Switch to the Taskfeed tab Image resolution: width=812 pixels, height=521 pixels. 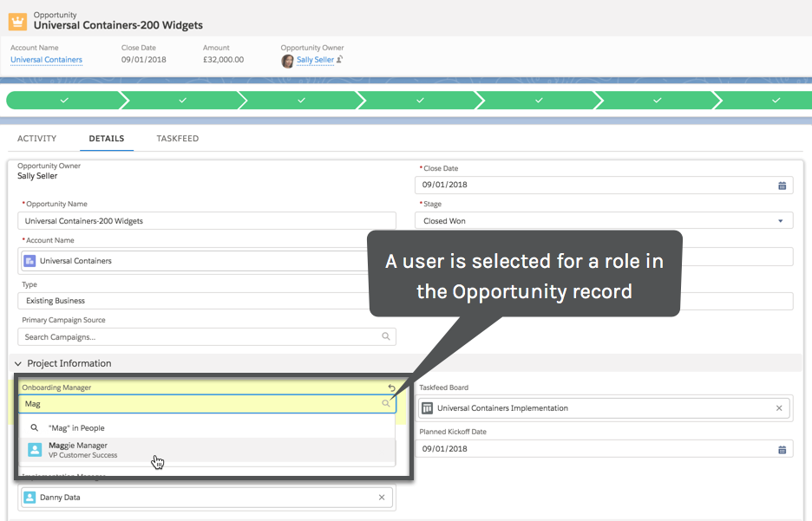click(177, 139)
